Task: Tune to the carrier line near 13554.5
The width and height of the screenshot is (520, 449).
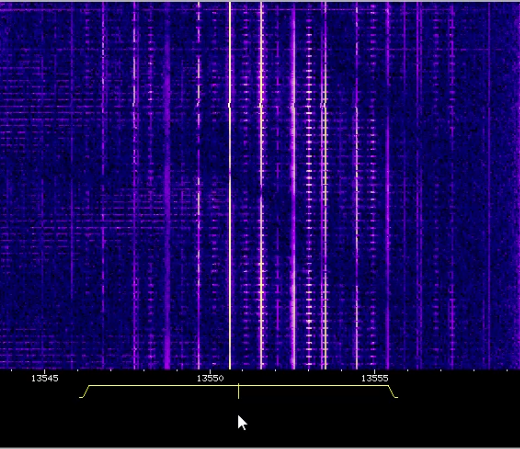Action: point(357,185)
